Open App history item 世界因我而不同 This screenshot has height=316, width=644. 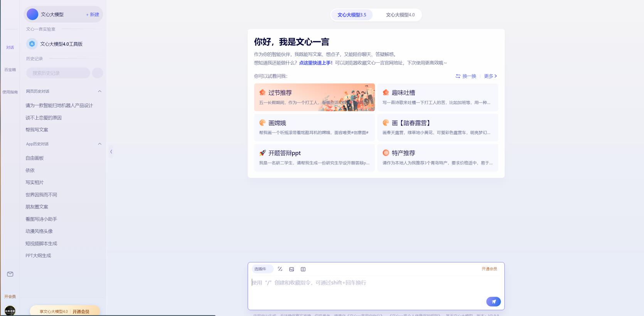tap(41, 195)
